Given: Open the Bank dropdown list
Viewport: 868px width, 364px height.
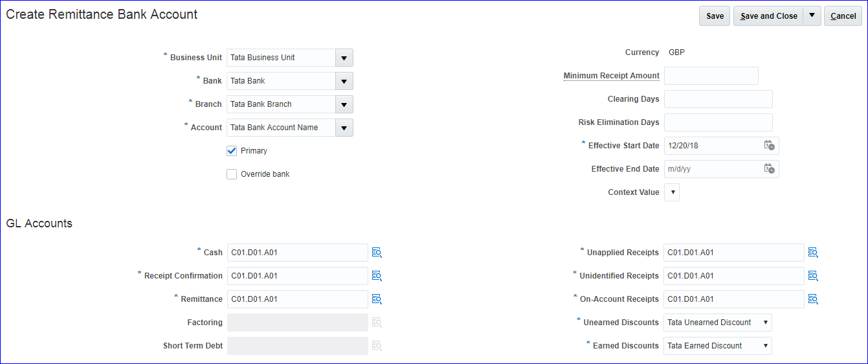Looking at the screenshot, I should (344, 81).
